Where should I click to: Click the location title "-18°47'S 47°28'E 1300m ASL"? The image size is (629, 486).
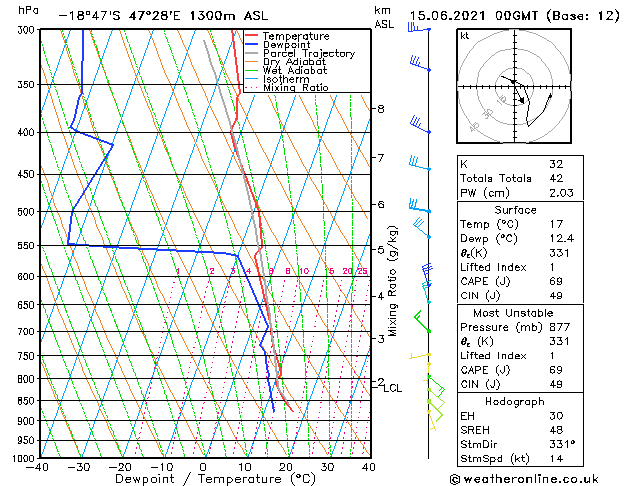(x=163, y=16)
